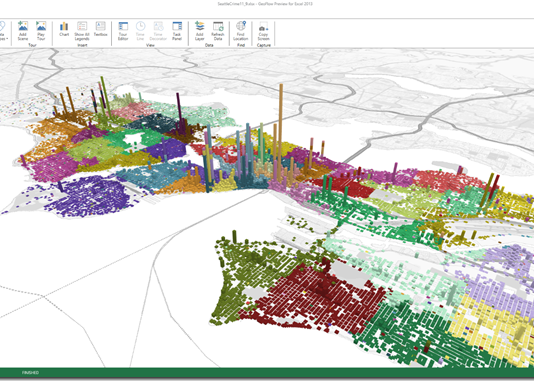Open the Tour Editor pane
This screenshot has width=534, height=381.
[123, 31]
